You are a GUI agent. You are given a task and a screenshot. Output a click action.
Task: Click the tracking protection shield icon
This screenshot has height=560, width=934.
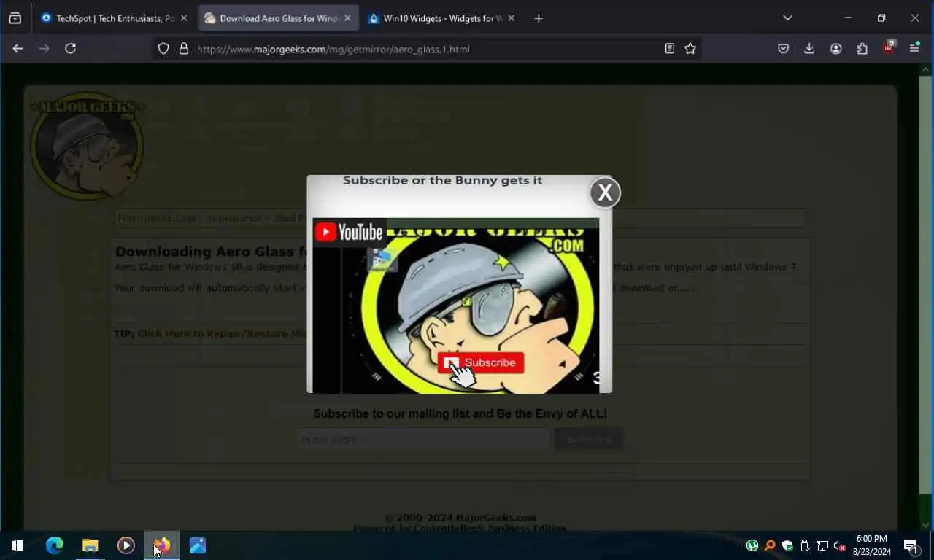tap(163, 49)
